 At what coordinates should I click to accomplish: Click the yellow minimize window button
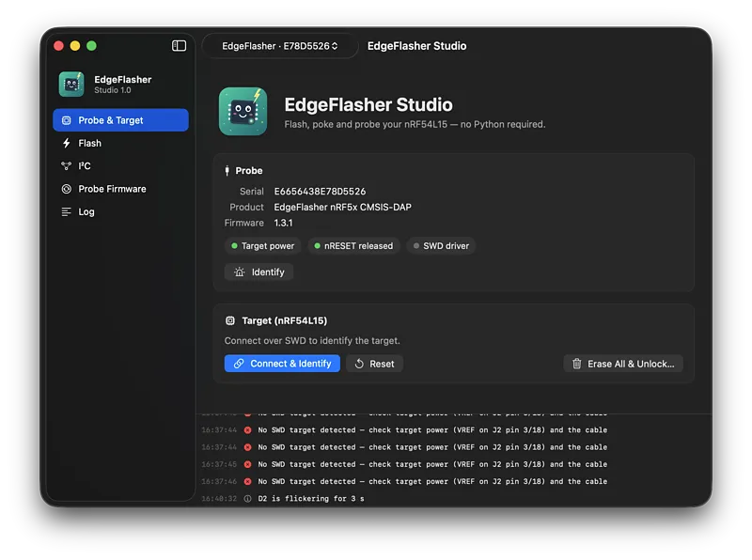[x=75, y=45]
